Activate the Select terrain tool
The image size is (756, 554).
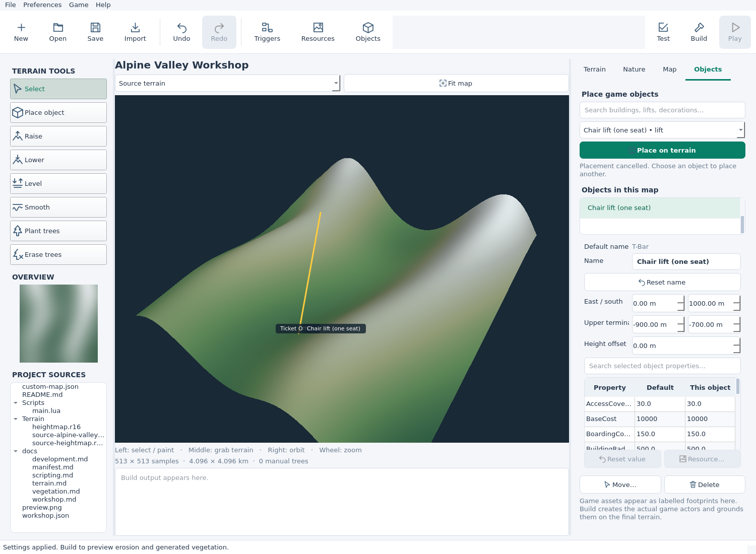(x=58, y=89)
